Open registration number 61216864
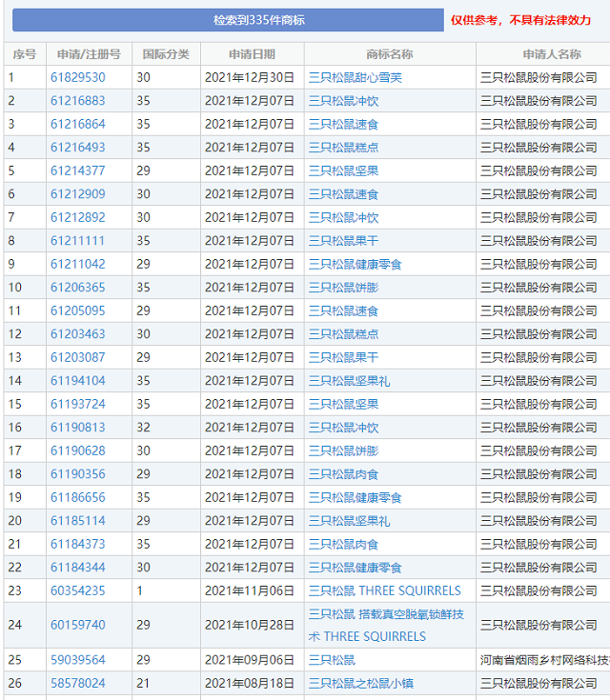The height and width of the screenshot is (700, 610). [78, 124]
